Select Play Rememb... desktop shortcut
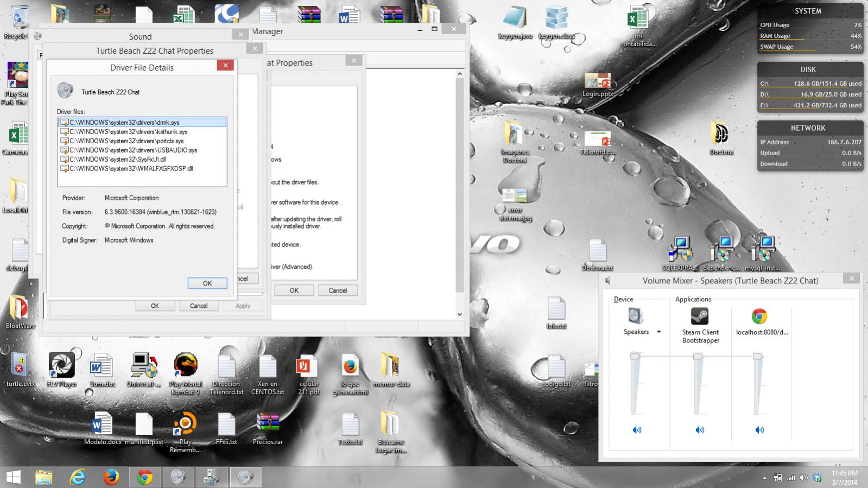The height and width of the screenshot is (488, 868). click(x=185, y=433)
